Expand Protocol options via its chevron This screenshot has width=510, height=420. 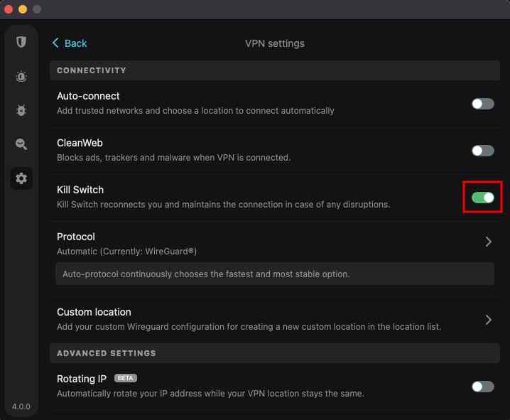click(x=488, y=242)
